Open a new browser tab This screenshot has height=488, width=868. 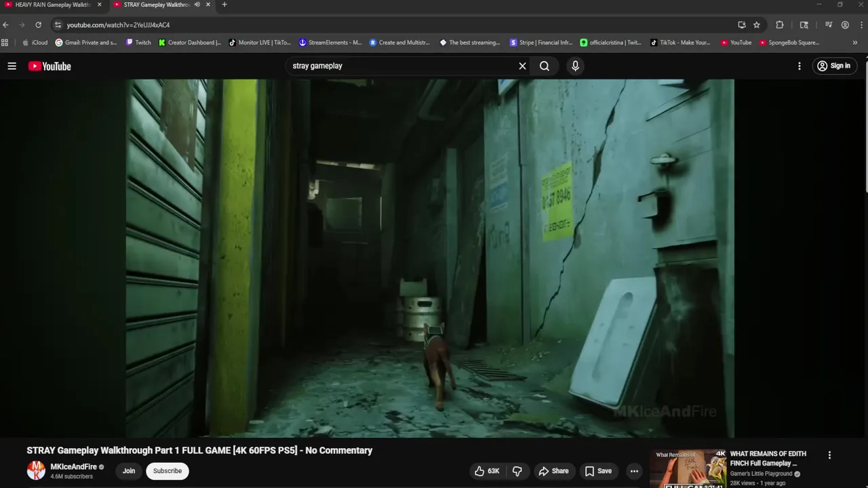click(224, 5)
